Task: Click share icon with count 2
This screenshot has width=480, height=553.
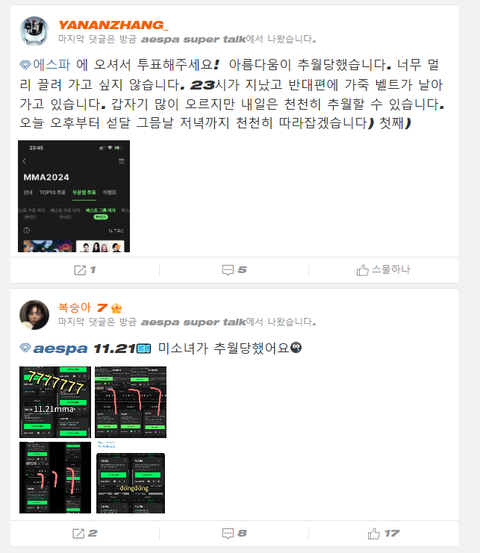Action: click(78, 533)
